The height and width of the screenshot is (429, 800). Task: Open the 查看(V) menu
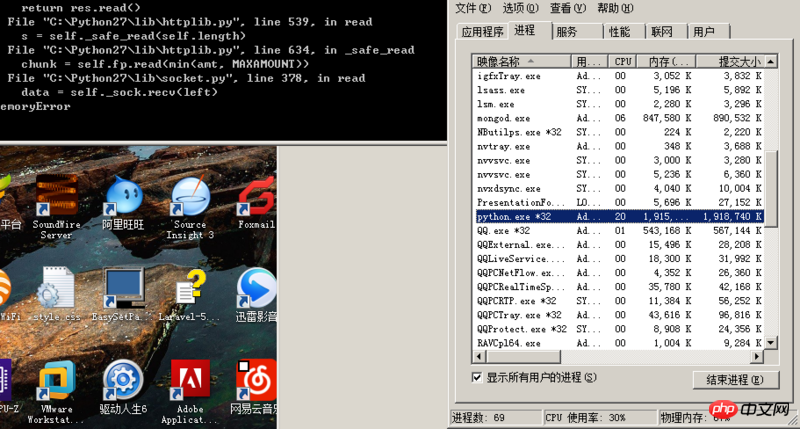[x=567, y=8]
